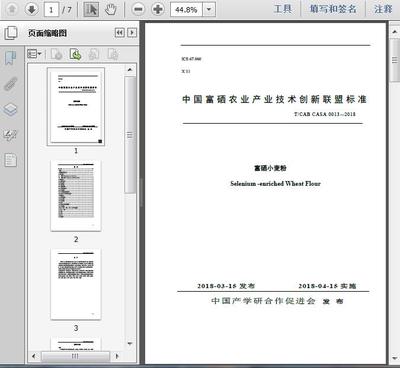Click the title 中国富硒农业产业技术创新联盟标准

click(x=274, y=99)
